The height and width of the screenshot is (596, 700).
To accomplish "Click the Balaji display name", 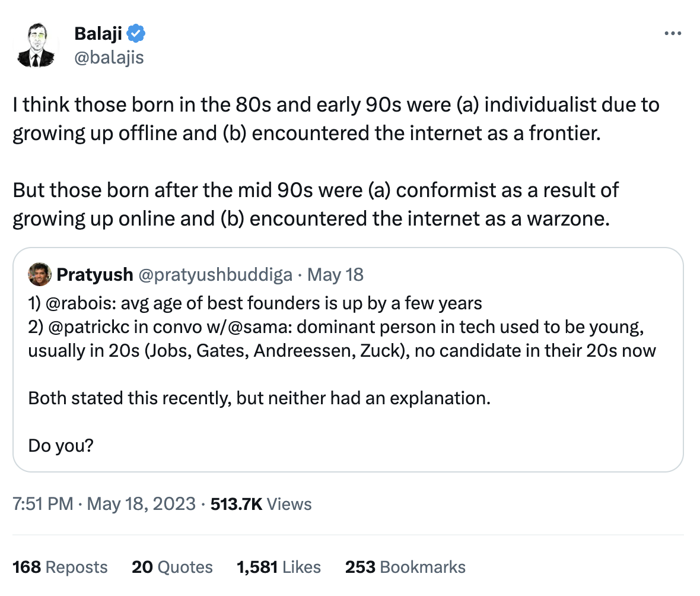I will [98, 34].
